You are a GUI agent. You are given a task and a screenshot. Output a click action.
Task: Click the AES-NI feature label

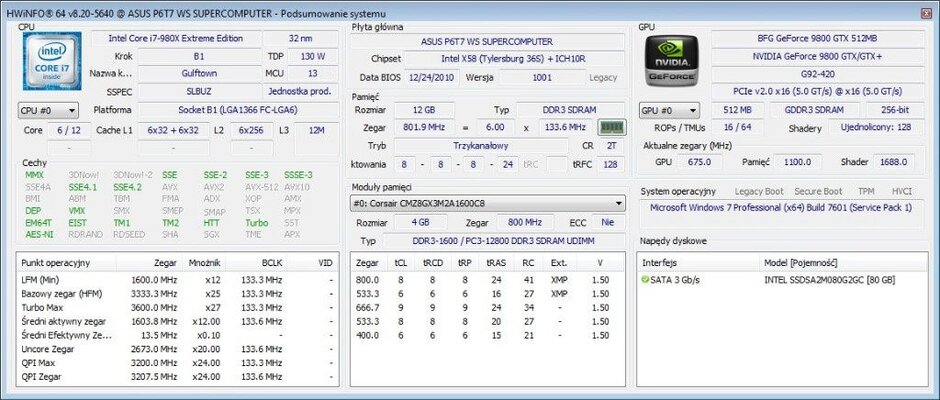[38, 235]
